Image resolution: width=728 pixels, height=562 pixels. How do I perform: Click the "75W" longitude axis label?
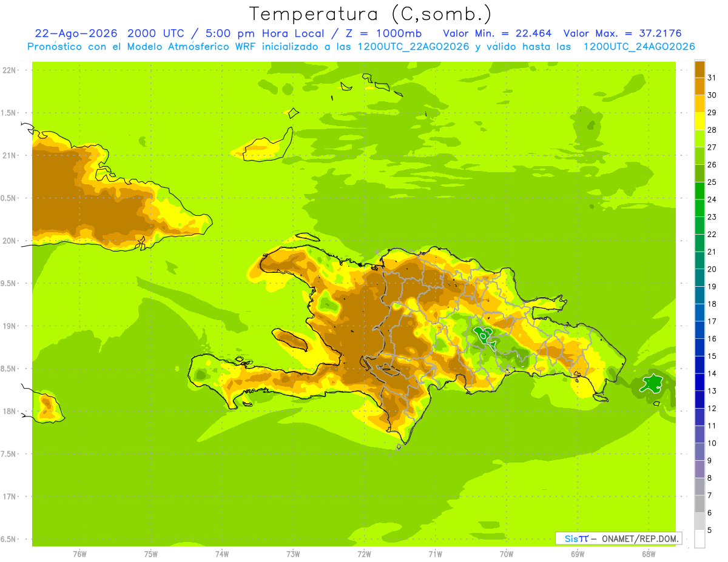[x=151, y=554]
